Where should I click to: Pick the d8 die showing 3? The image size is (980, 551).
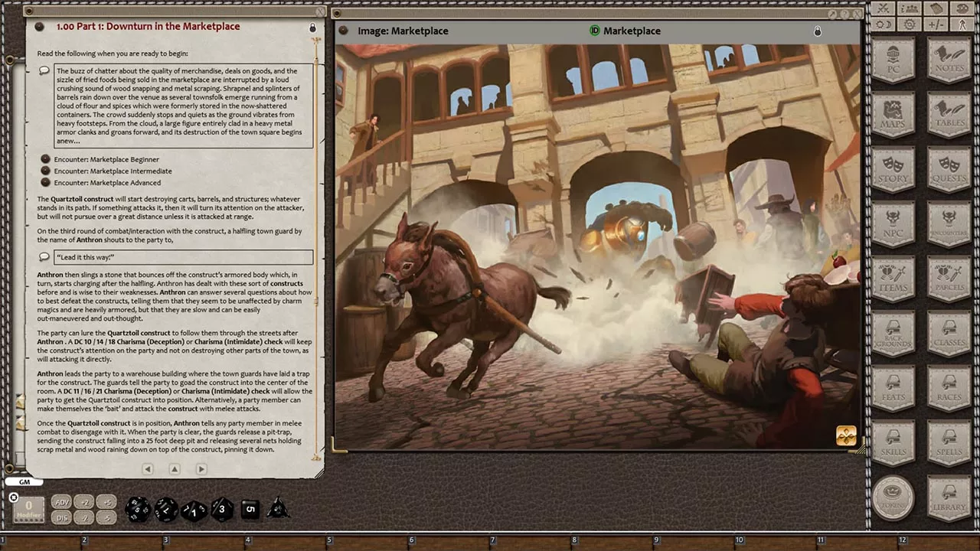[x=222, y=509]
